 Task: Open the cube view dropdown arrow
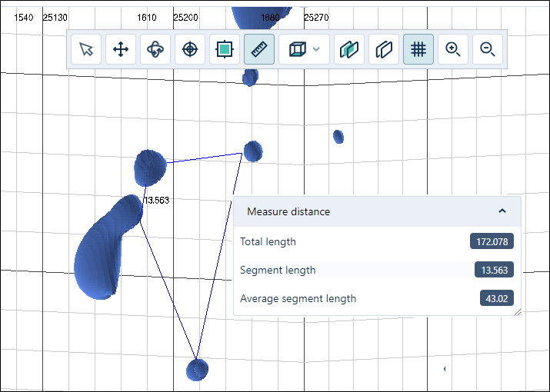(x=316, y=49)
